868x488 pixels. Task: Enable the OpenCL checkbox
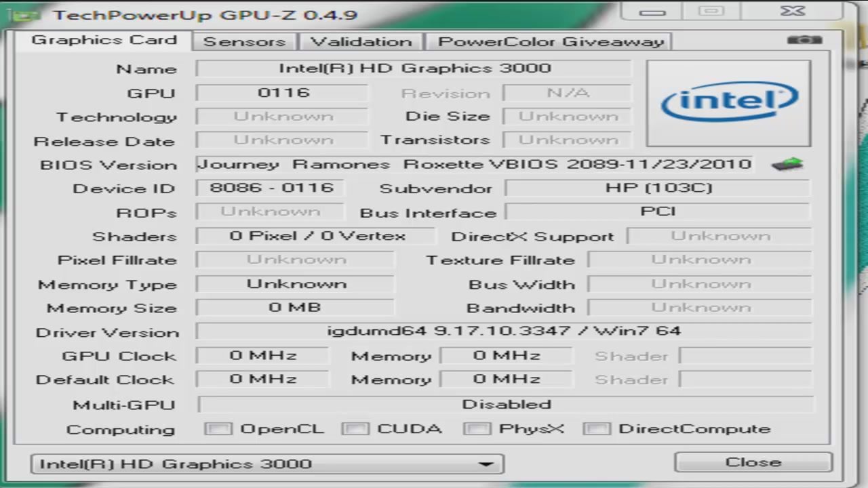coord(218,429)
